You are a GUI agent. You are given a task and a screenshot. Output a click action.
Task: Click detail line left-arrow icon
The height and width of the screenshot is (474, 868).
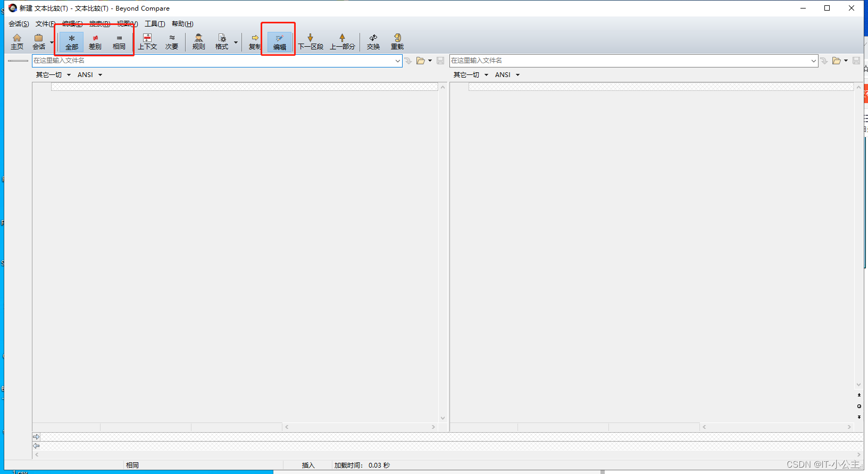tap(36, 446)
